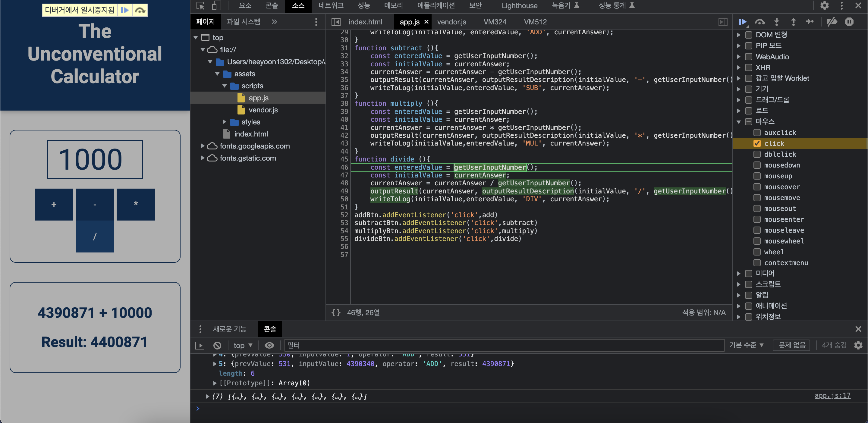This screenshot has width=868, height=423.
Task: Resume script execution in debugger toolbar
Action: [742, 22]
